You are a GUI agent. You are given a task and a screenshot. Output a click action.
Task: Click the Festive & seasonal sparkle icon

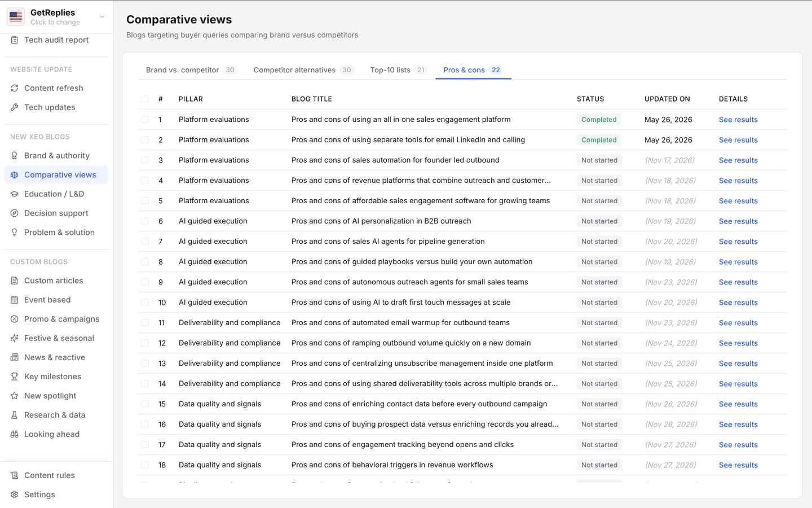[15, 338]
